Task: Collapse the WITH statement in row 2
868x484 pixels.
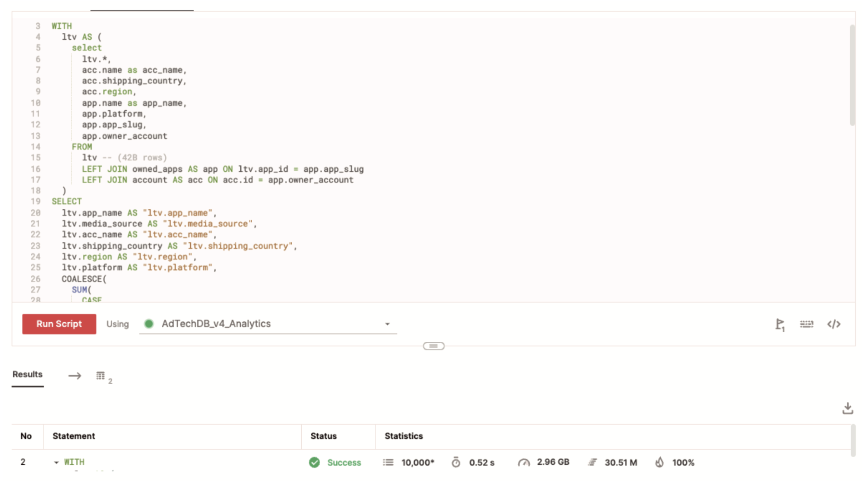Action: (56, 462)
